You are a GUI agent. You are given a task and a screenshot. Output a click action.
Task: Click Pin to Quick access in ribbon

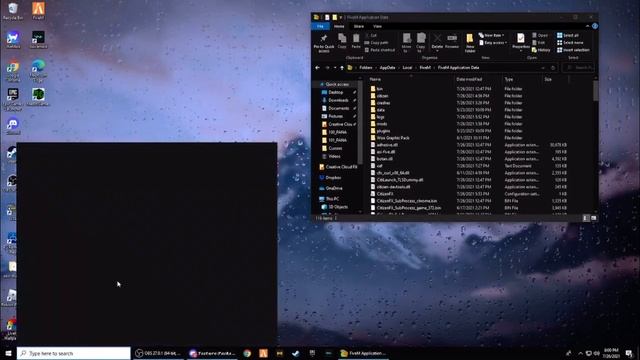[x=324, y=43]
